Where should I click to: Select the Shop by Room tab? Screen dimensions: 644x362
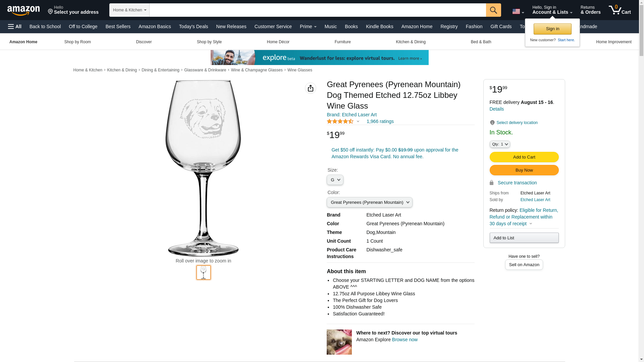pos(77,42)
